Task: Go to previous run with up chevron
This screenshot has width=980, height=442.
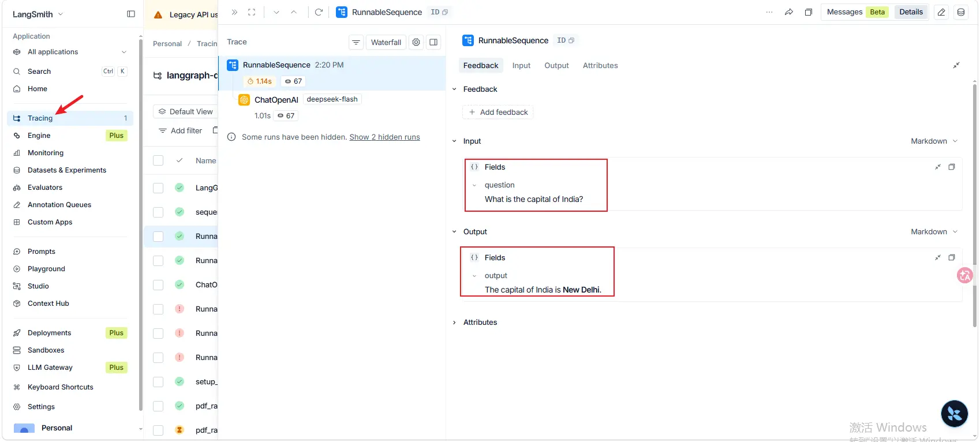Action: [294, 12]
